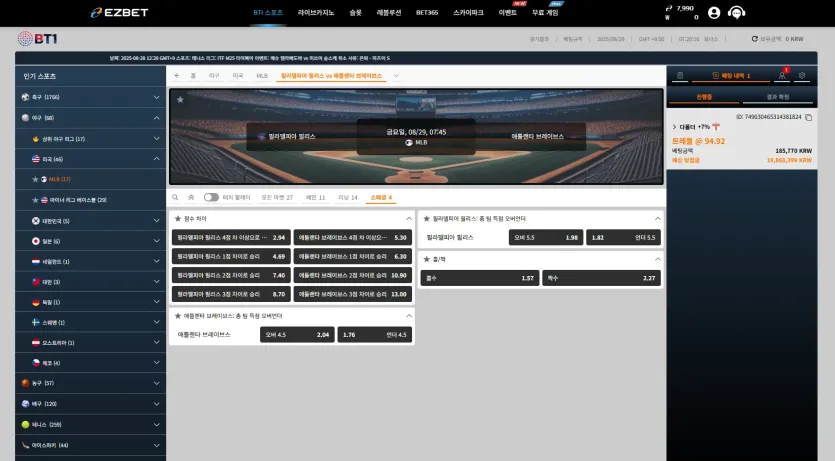
Task: Select 언더 4.5 at 1.76
Action: tap(375, 335)
